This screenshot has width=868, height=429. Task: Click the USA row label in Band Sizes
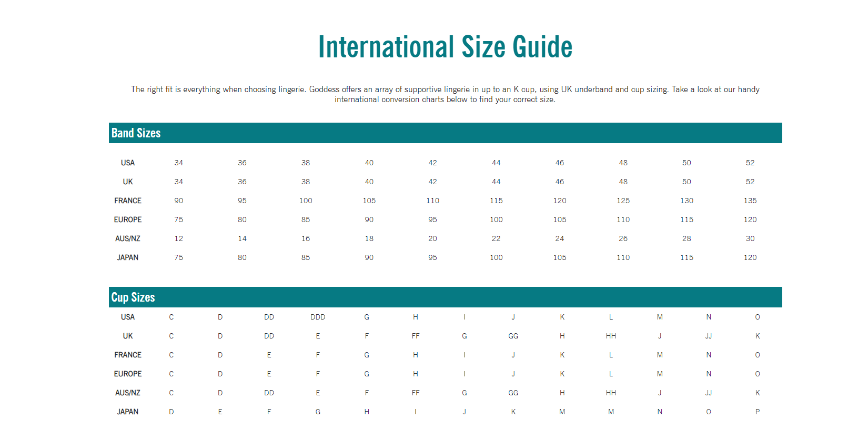128,163
